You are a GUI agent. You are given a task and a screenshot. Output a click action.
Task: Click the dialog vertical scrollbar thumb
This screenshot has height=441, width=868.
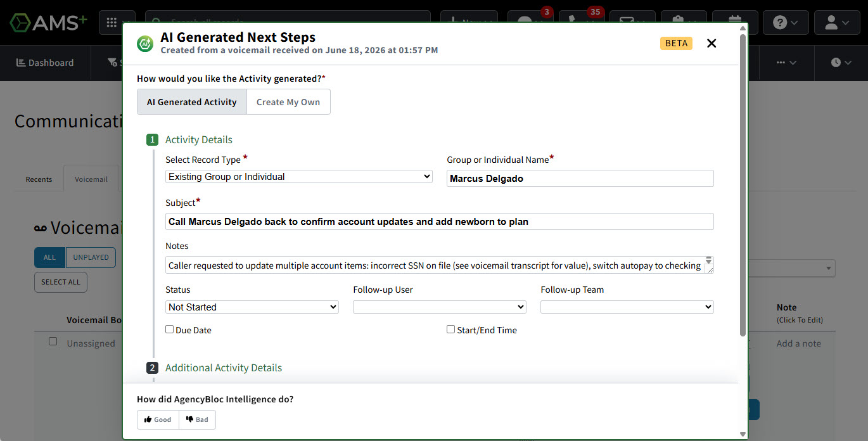[x=743, y=185]
